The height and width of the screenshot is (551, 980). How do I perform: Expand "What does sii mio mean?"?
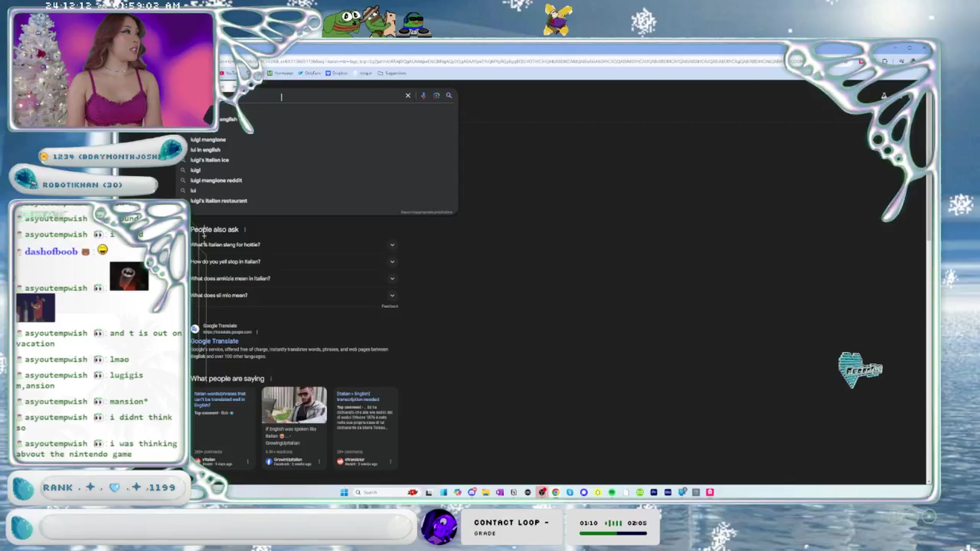pyautogui.click(x=293, y=295)
